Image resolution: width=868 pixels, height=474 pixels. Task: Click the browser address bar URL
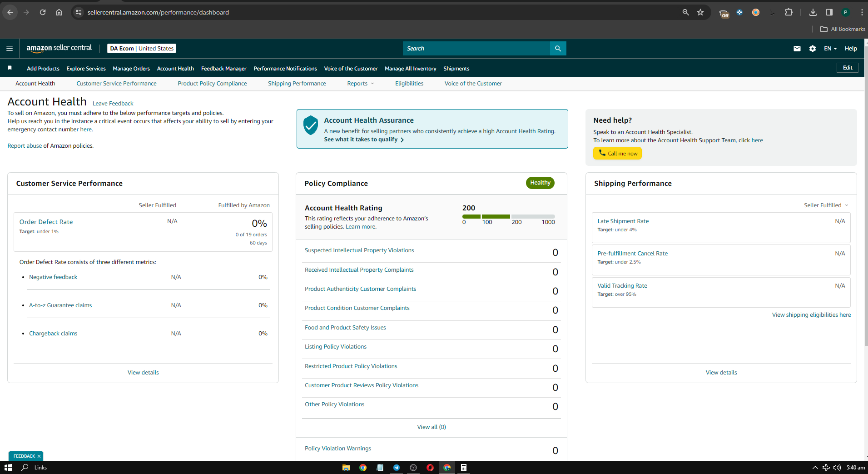coord(158,12)
